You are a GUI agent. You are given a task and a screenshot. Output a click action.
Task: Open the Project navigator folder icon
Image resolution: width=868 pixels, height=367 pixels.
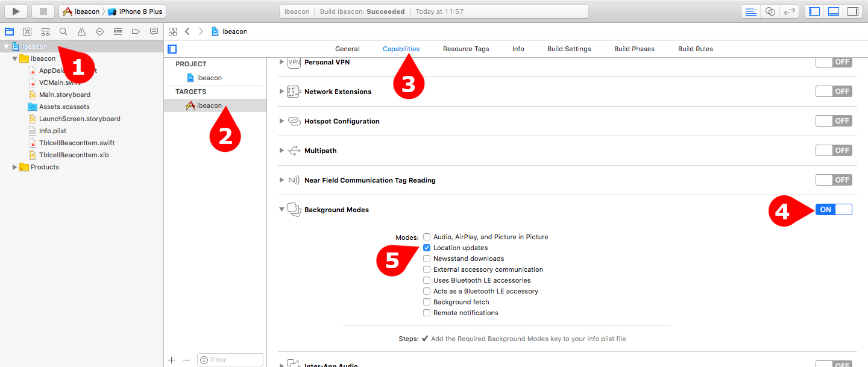[9, 31]
